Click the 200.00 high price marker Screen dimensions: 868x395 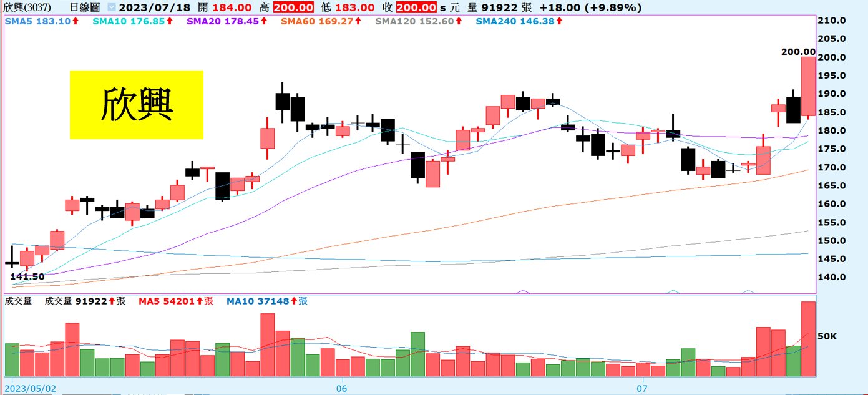tap(798, 52)
